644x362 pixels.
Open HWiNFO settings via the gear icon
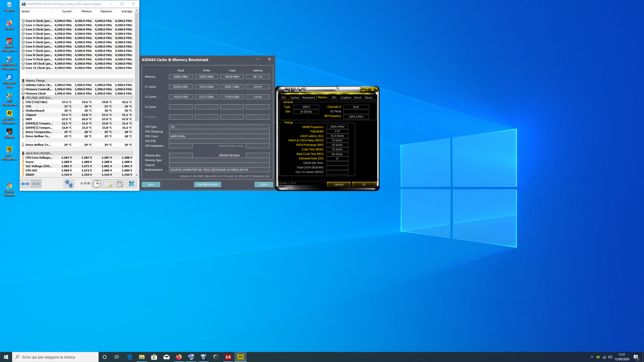tap(120, 184)
